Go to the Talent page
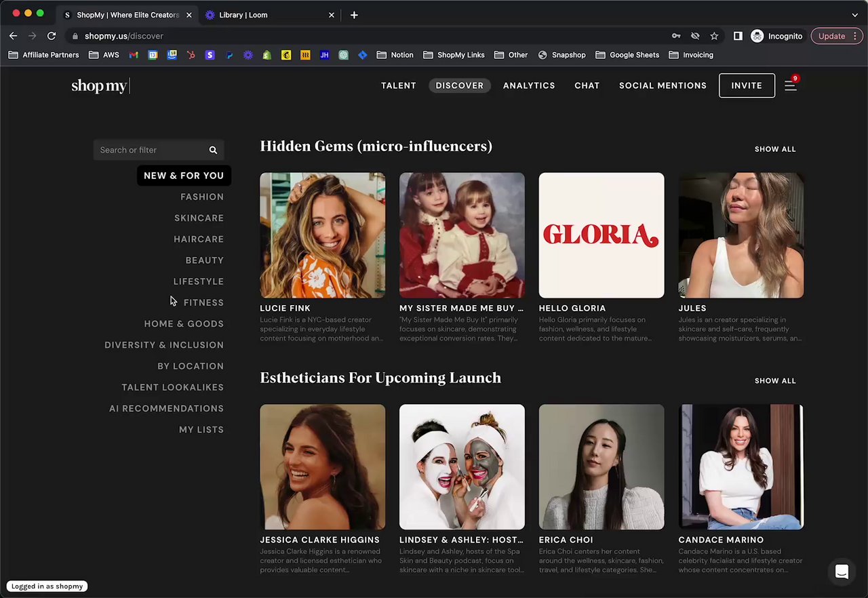 [x=399, y=85]
